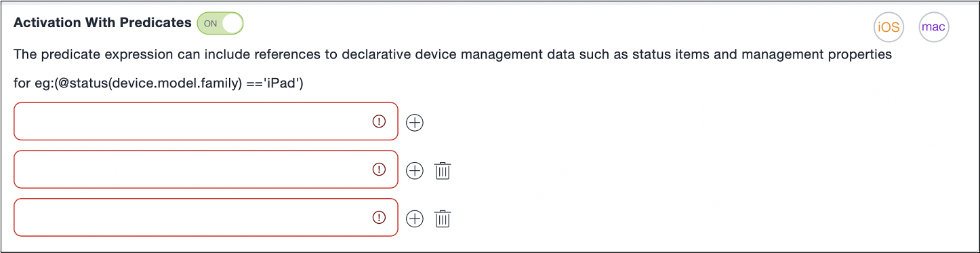This screenshot has width=980, height=253.
Task: Delete the second predicate row with trash icon
Action: [443, 170]
